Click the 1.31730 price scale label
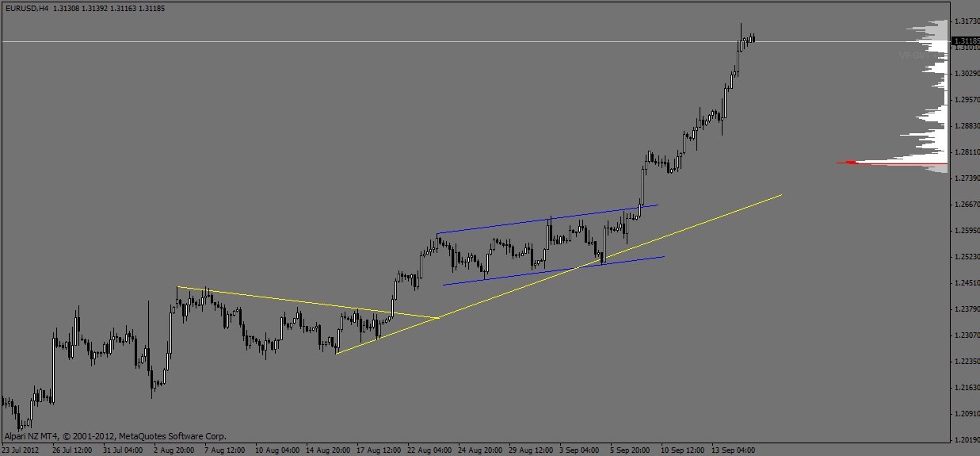 point(967,21)
